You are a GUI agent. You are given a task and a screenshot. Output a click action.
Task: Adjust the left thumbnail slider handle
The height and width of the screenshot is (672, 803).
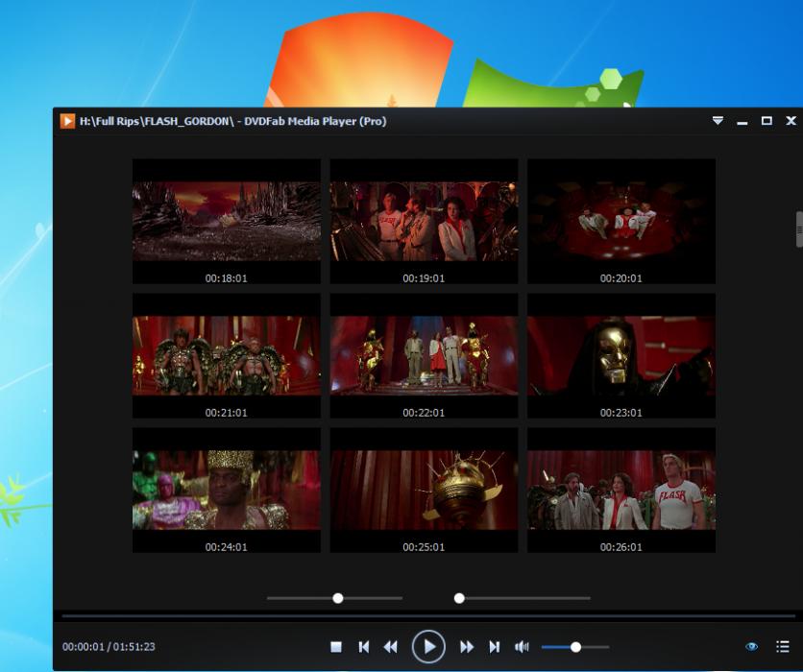click(x=338, y=598)
